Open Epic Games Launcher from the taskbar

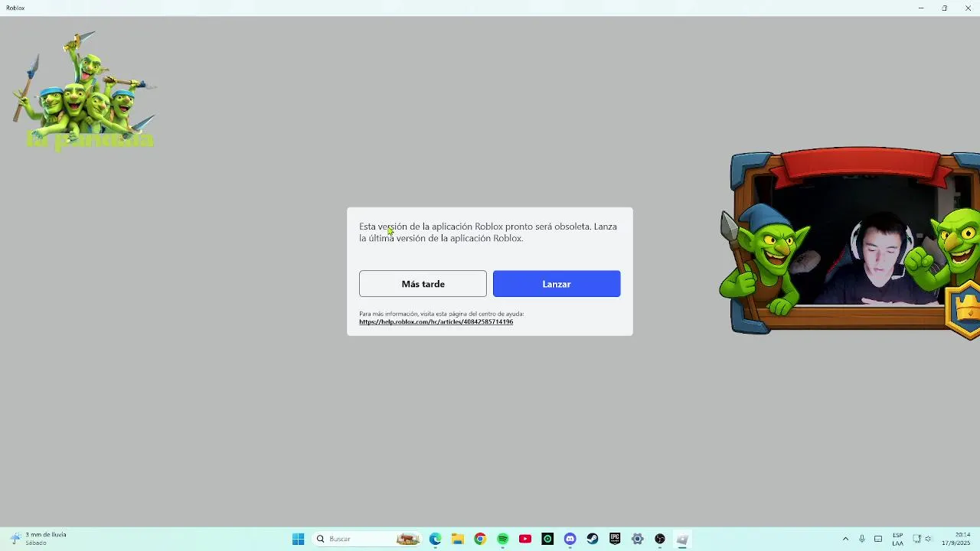(x=615, y=539)
